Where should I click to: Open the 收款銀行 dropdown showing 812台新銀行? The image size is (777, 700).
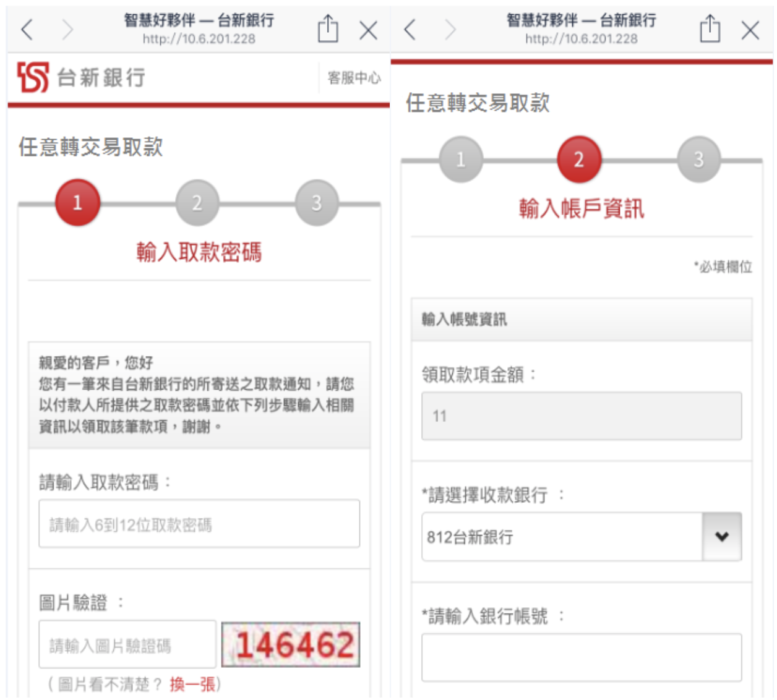tap(582, 537)
